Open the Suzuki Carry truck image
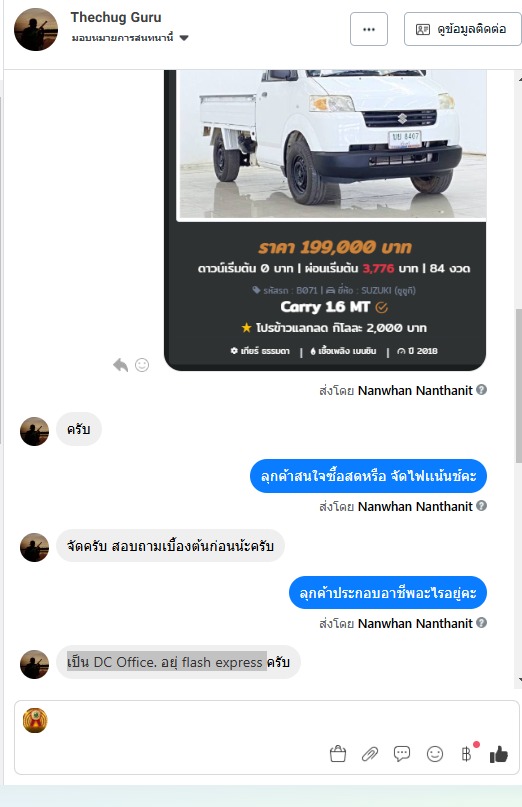The width and height of the screenshot is (522, 807). (x=331, y=144)
